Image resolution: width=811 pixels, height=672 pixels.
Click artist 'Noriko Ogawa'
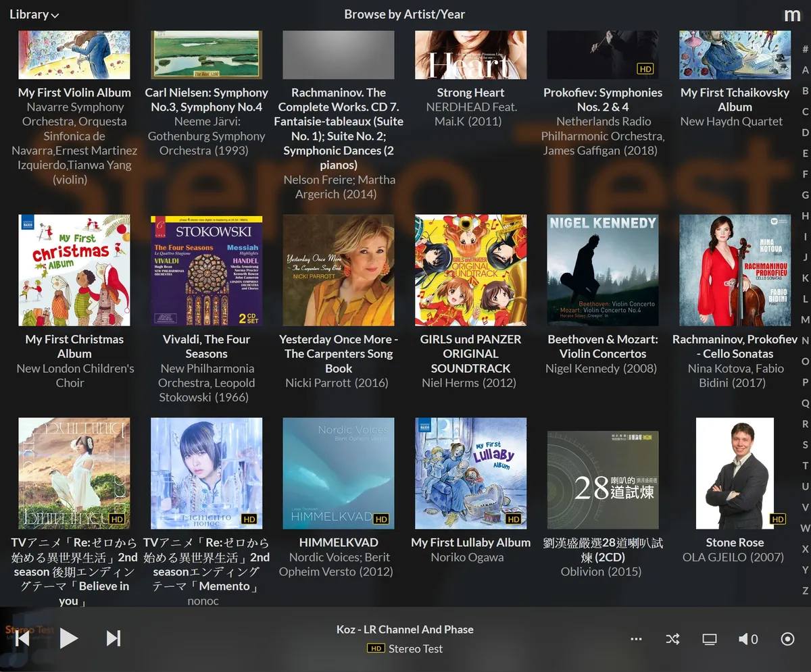(x=467, y=557)
